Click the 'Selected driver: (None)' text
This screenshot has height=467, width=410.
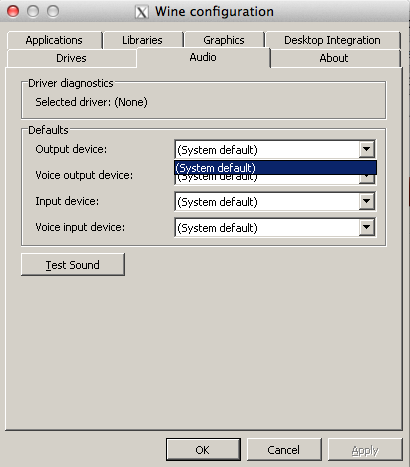click(x=91, y=102)
